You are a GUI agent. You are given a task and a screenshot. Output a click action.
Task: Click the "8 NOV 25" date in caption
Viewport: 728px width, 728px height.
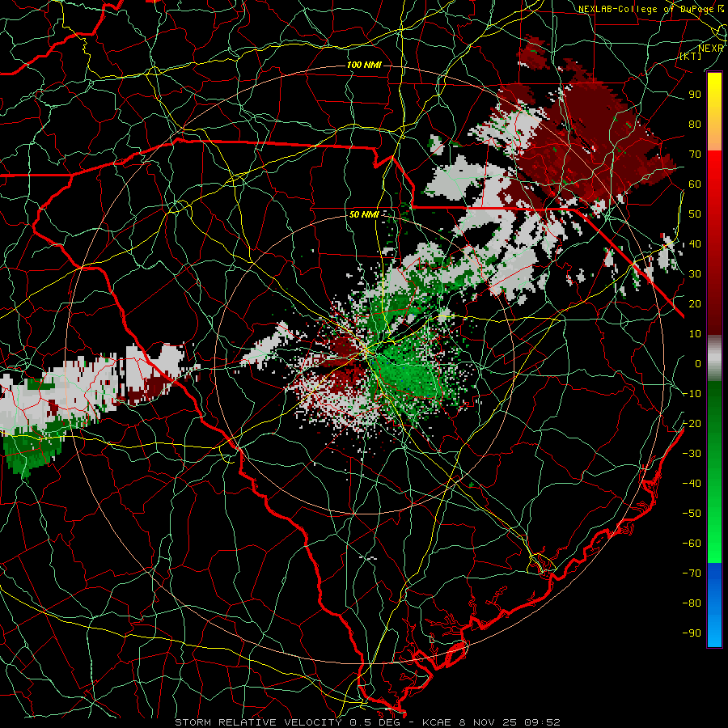(x=488, y=722)
